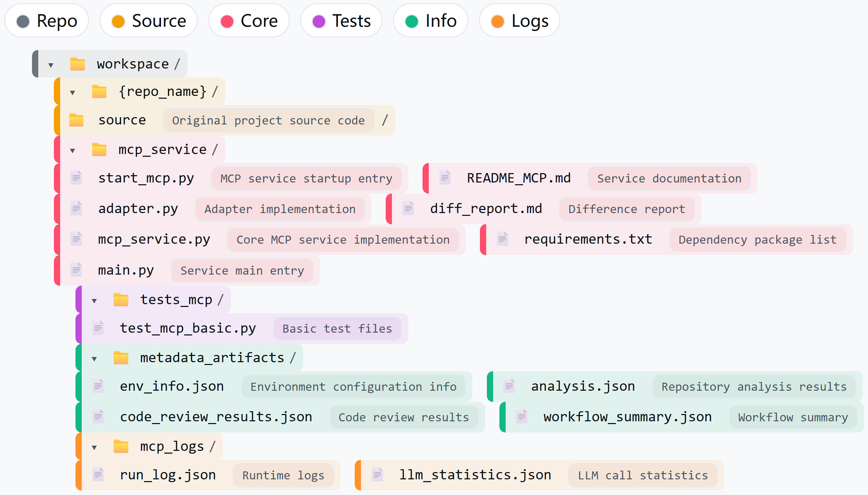868x495 pixels.
Task: Toggle the Tests legend chip
Action: [341, 21]
